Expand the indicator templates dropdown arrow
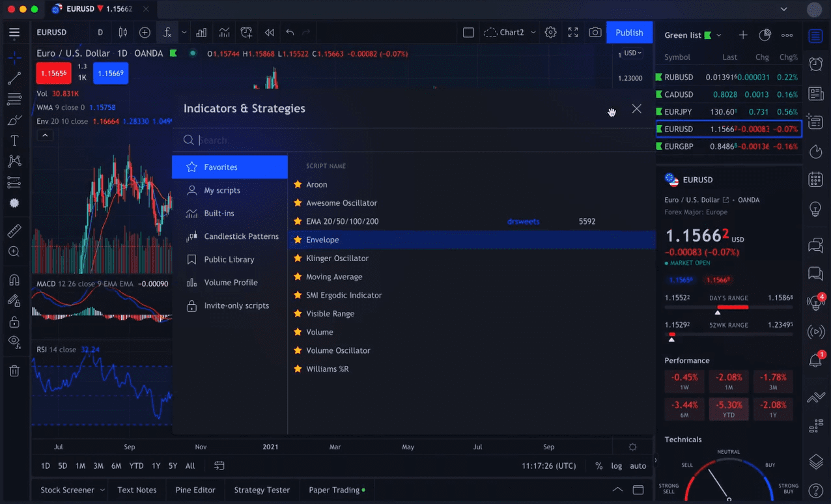 184,33
